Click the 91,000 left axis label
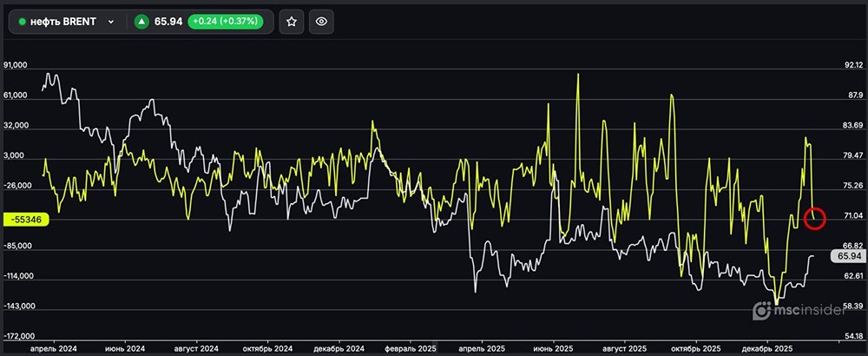This screenshot has height=356, width=868. [x=16, y=65]
